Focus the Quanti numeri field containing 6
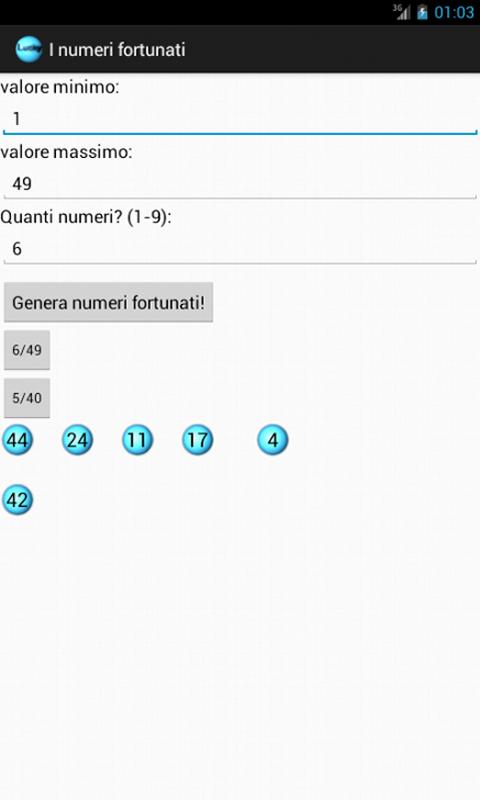 240,249
